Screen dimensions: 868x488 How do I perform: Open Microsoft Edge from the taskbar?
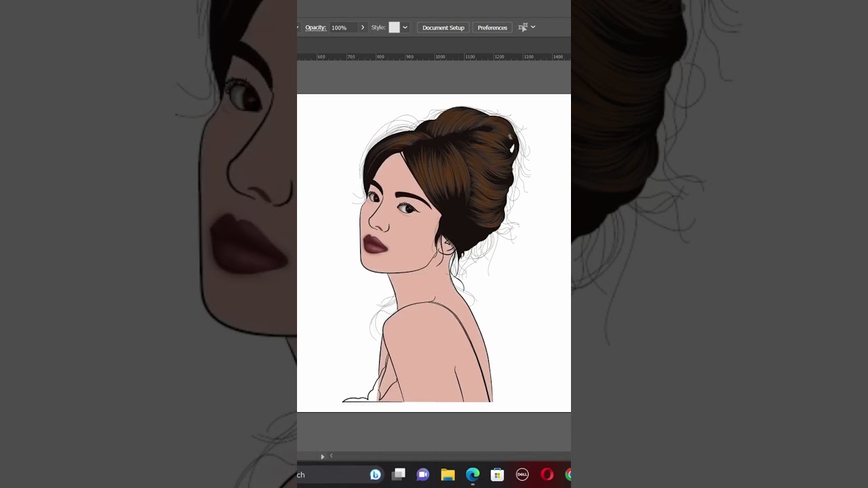[473, 474]
